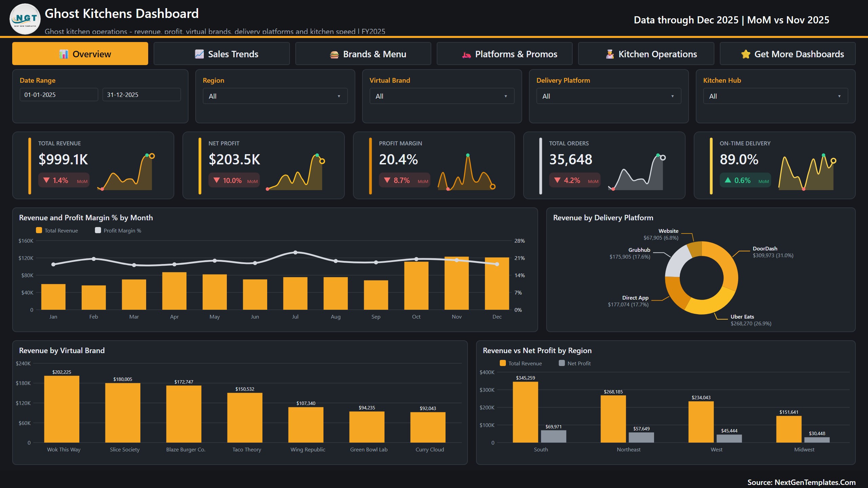The height and width of the screenshot is (488, 868).
Task: Click the down arrow in Total Revenue MoM badge
Action: [46, 180]
